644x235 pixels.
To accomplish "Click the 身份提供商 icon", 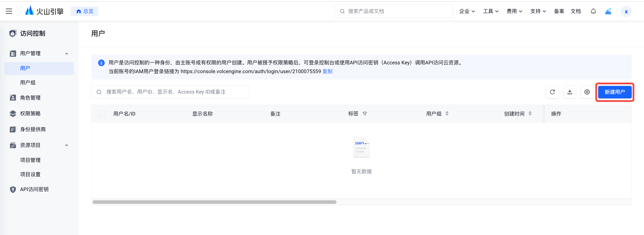I will [13, 129].
